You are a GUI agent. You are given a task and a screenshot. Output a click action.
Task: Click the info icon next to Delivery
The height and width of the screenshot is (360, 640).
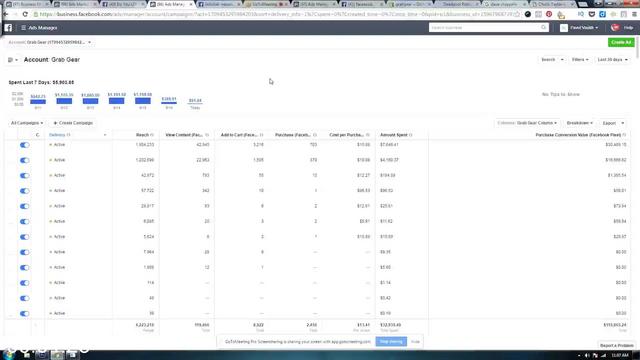tap(69, 135)
